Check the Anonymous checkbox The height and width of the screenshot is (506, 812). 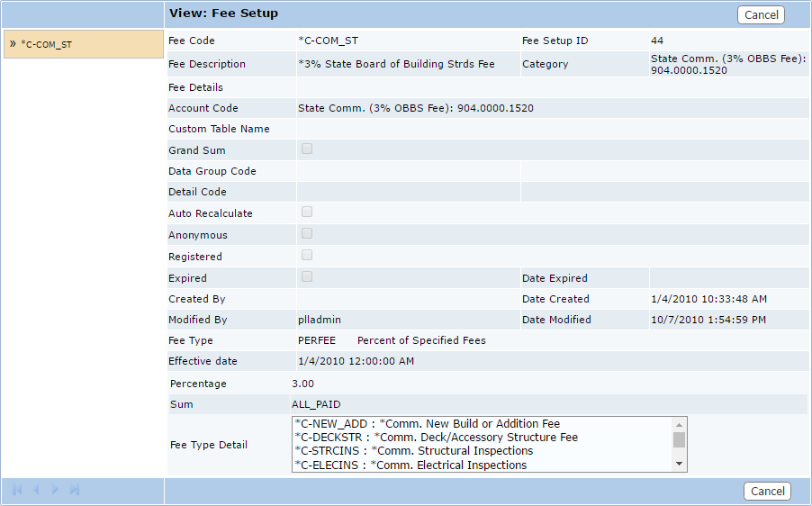[307, 234]
